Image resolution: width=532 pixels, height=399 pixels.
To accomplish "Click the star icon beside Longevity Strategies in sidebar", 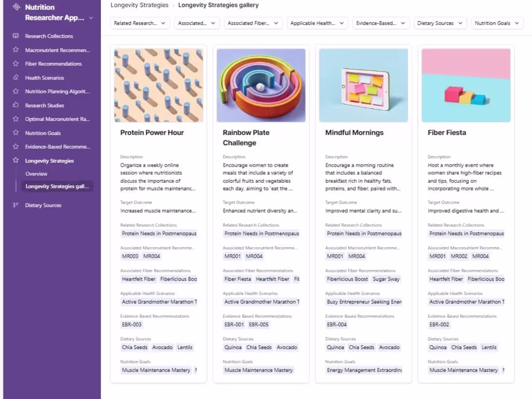I will point(15,160).
